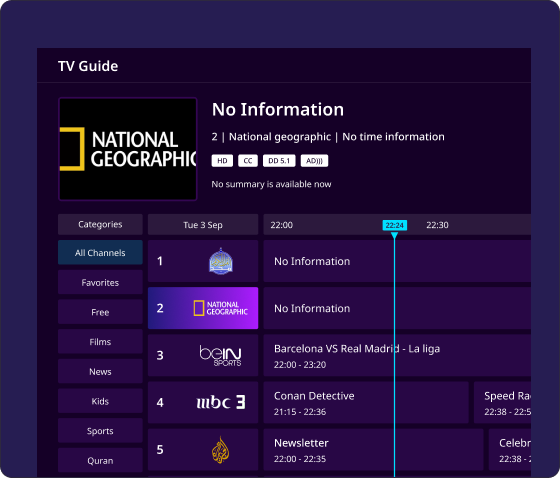Click the DD 5.1 audio badge

click(x=279, y=161)
